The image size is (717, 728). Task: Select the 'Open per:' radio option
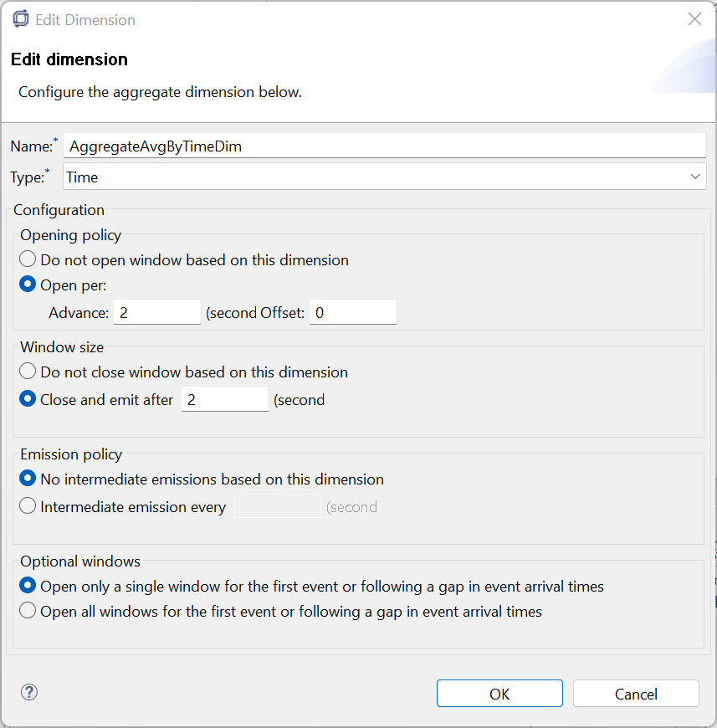point(28,285)
